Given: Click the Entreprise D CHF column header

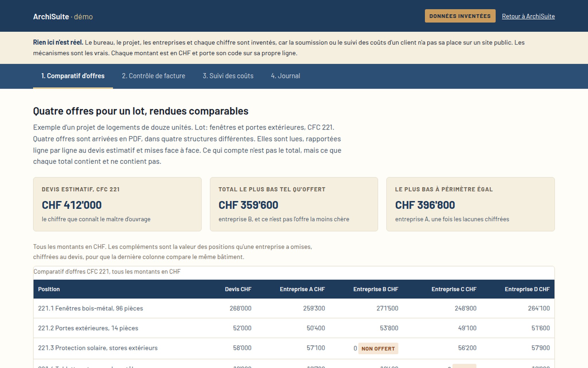Looking at the screenshot, I should (x=527, y=289).
